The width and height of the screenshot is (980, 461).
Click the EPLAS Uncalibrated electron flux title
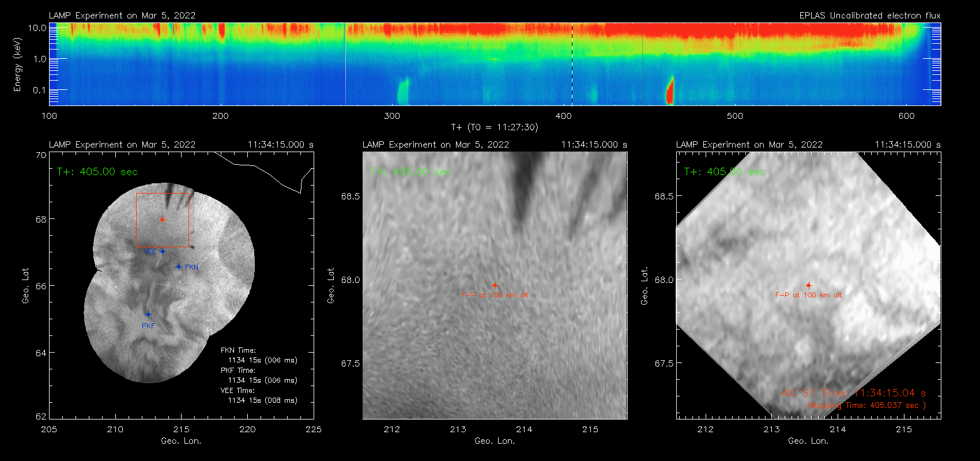pyautogui.click(x=870, y=16)
